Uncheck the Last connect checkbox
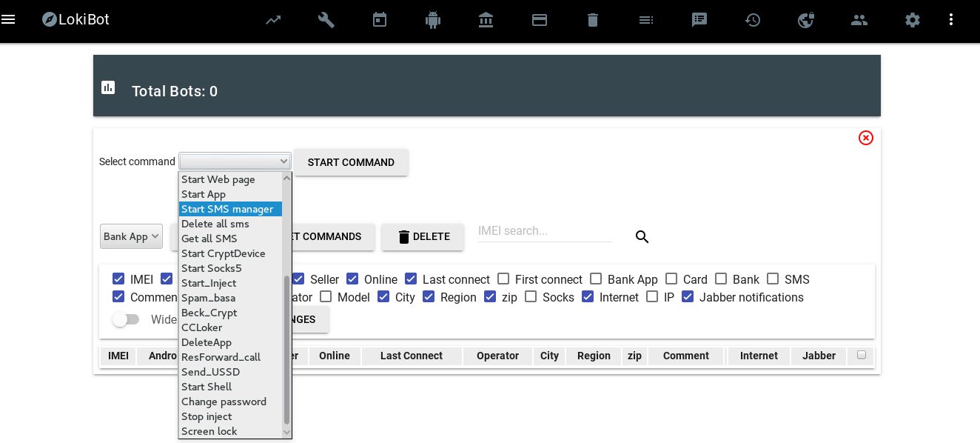The height and width of the screenshot is (443, 980). pos(411,279)
